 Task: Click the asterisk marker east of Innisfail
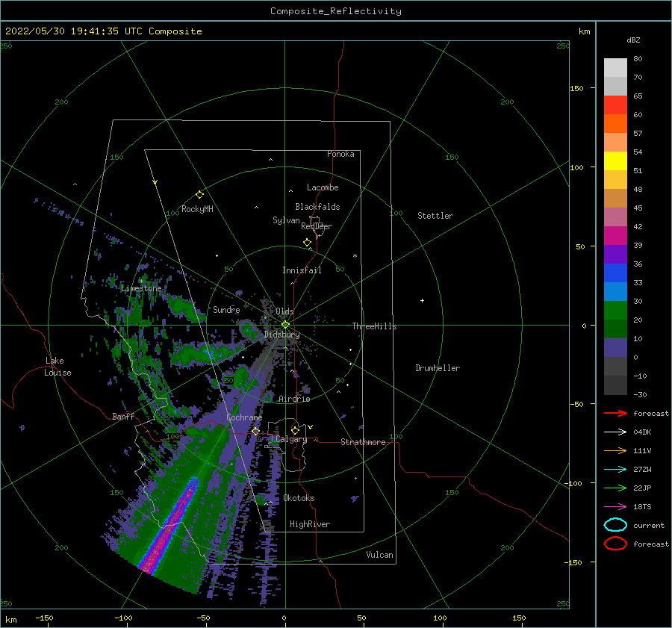click(355, 256)
